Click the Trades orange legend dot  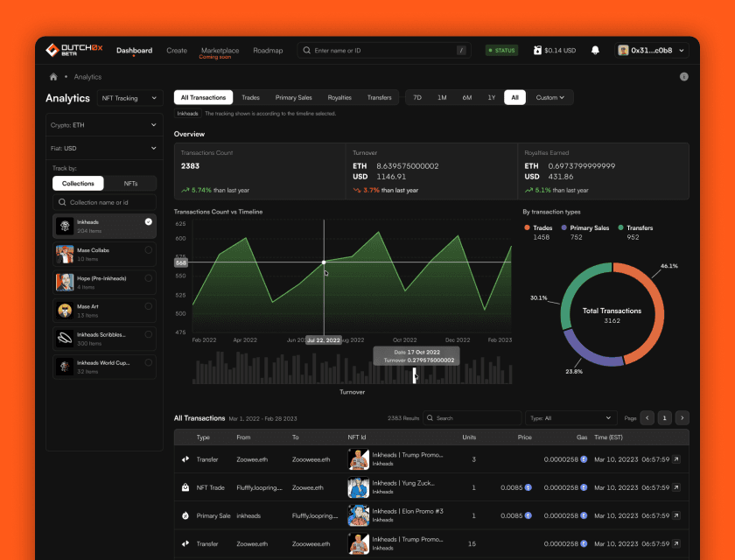coord(527,227)
